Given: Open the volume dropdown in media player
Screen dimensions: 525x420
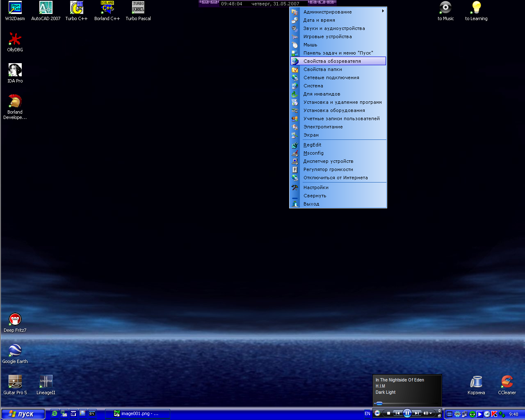Looking at the screenshot, I should click(x=431, y=413).
